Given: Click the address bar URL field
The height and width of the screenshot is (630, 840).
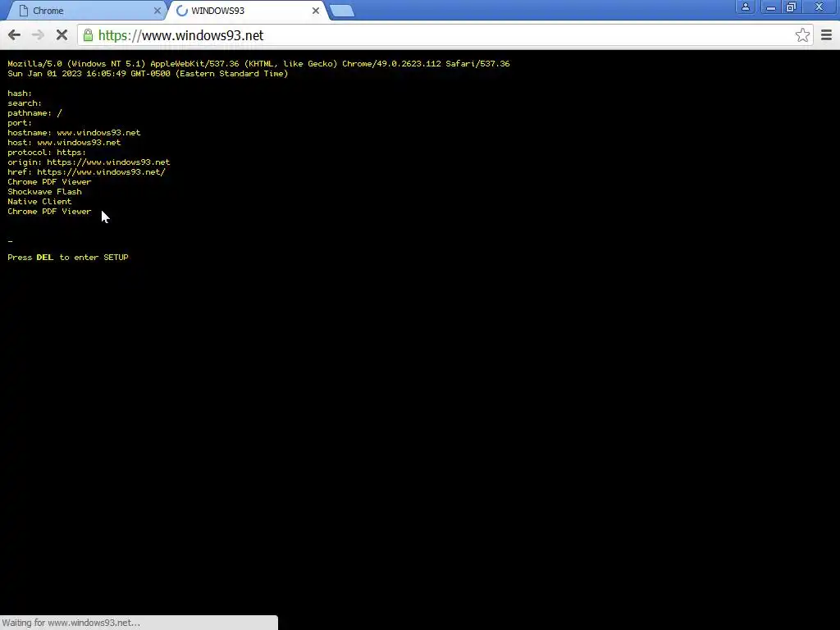Looking at the screenshot, I should (445, 35).
